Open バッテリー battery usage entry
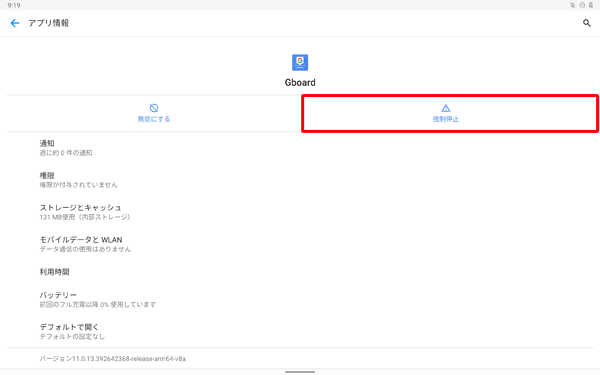600x375 pixels. tap(300, 299)
